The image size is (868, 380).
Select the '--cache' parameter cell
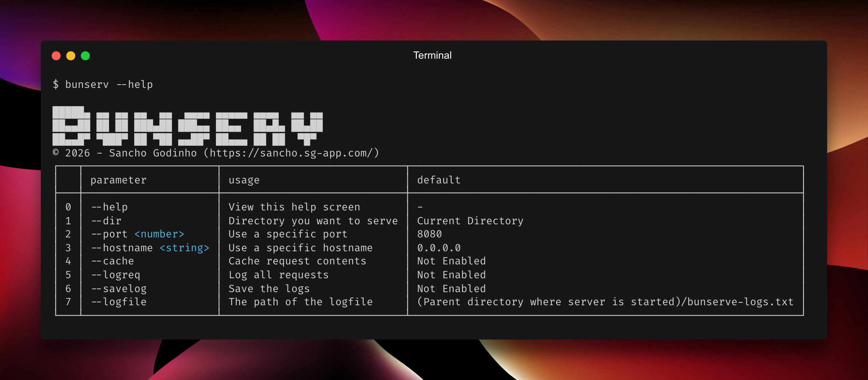[113, 261]
